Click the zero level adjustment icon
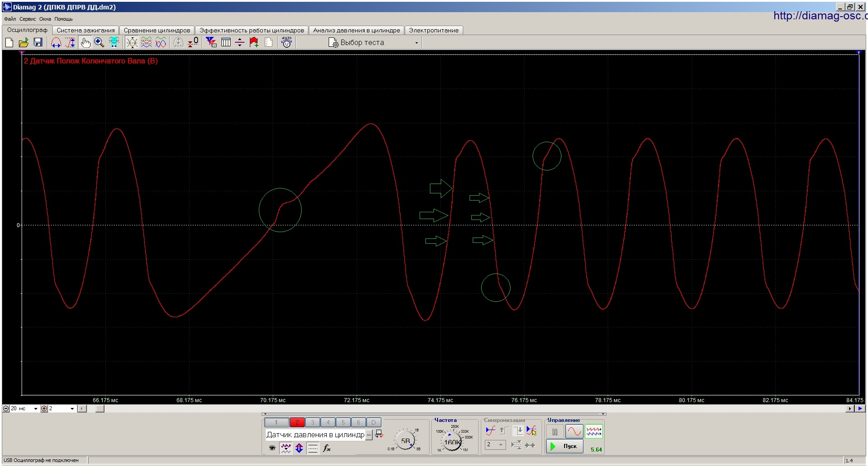This screenshot has width=868, height=466. [x=193, y=42]
